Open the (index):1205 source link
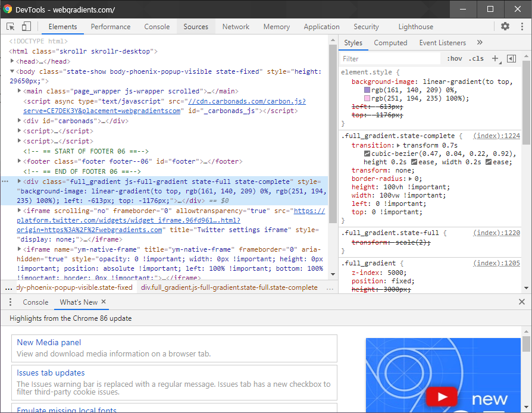 [497, 263]
